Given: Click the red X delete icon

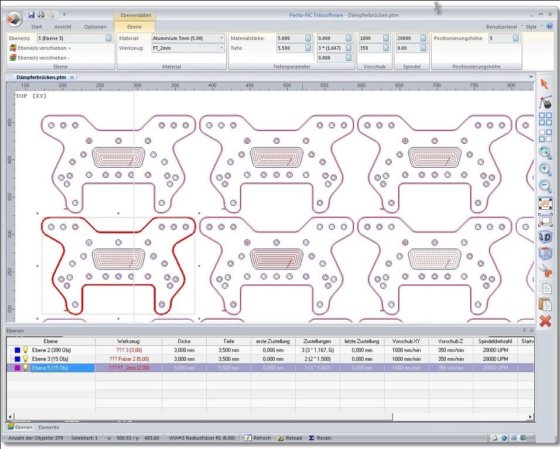Looking at the screenshot, I should pos(545,321).
